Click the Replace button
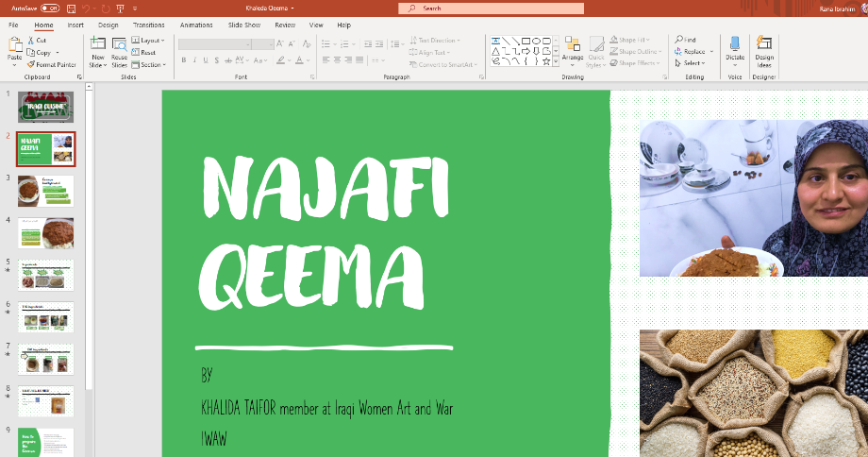This screenshot has height=457, width=868. (690, 52)
